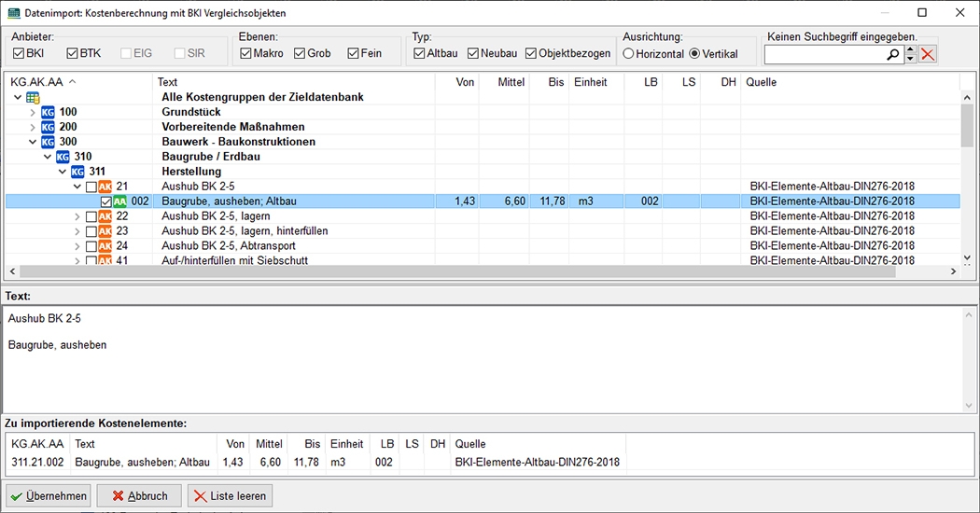Image resolution: width=980 pixels, height=513 pixels.
Task: Click the Übernehmen button
Action: [x=49, y=496]
